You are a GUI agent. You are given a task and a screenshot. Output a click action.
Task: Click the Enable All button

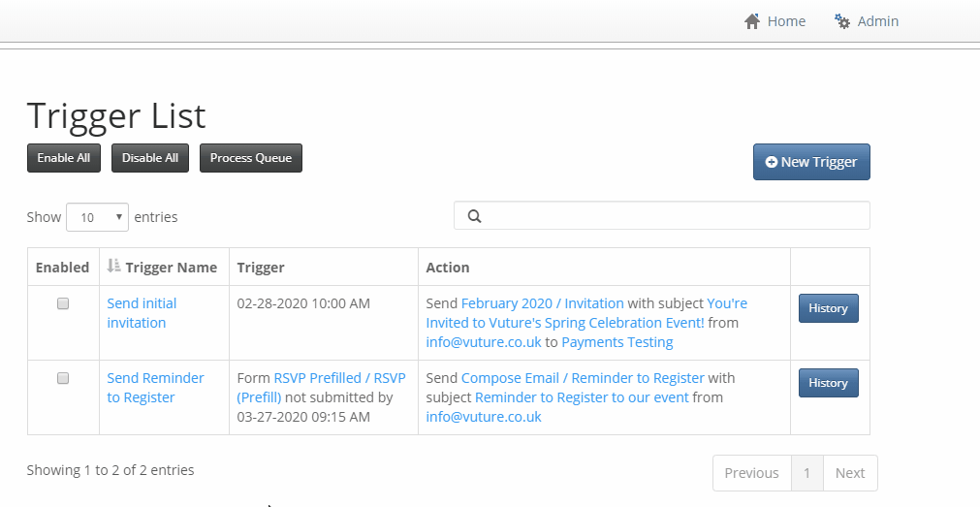(x=64, y=158)
